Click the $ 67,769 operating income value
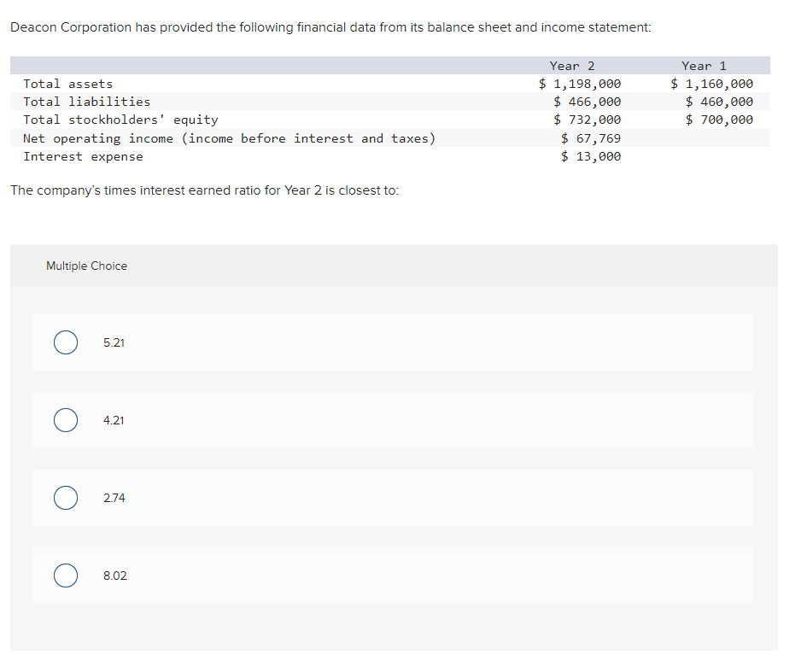This screenshot has width=807, height=672. click(x=591, y=138)
